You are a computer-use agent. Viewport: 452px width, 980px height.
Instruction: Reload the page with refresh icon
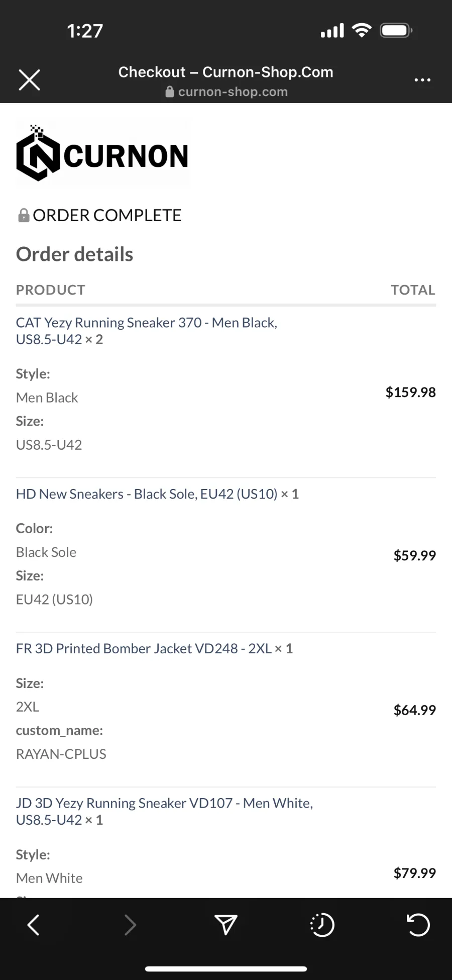418,925
